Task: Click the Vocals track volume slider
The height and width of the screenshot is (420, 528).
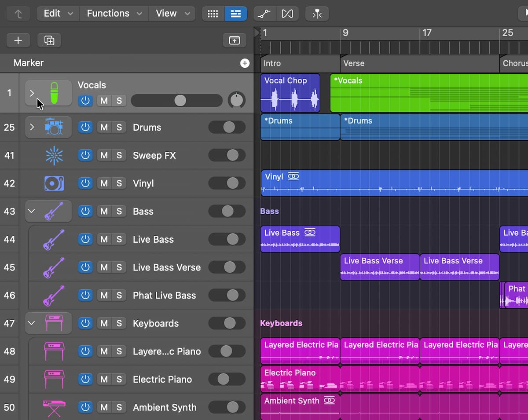Action: coord(177,101)
